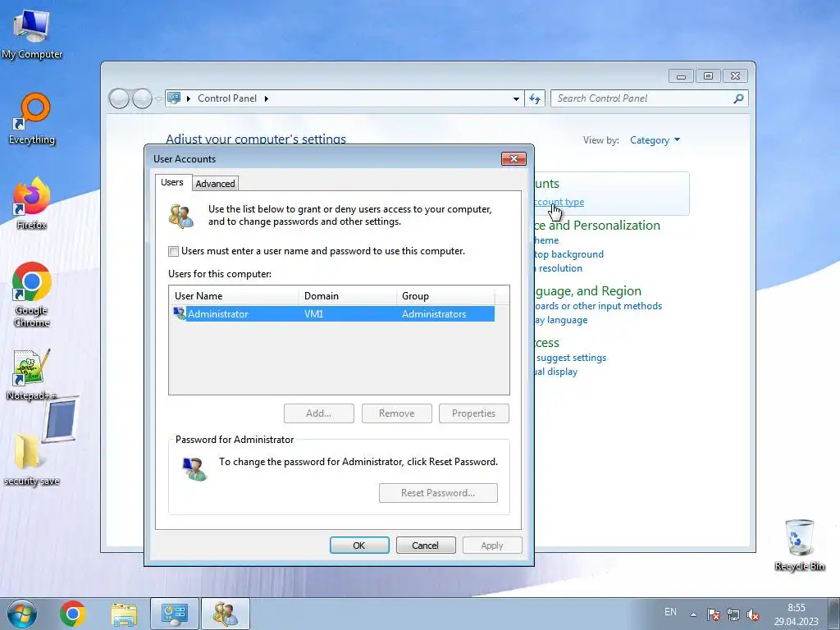Click the Add... button
This screenshot has width=840, height=630.
click(319, 413)
